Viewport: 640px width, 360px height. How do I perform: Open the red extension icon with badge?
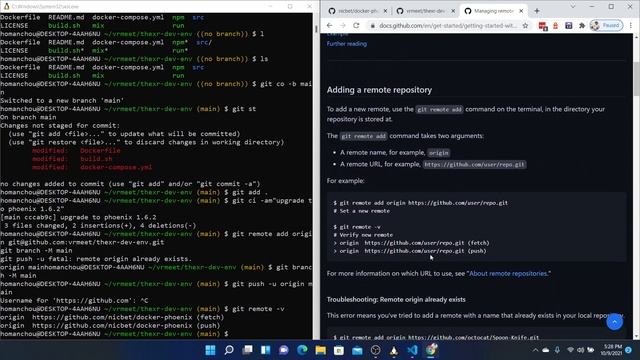click(x=543, y=26)
